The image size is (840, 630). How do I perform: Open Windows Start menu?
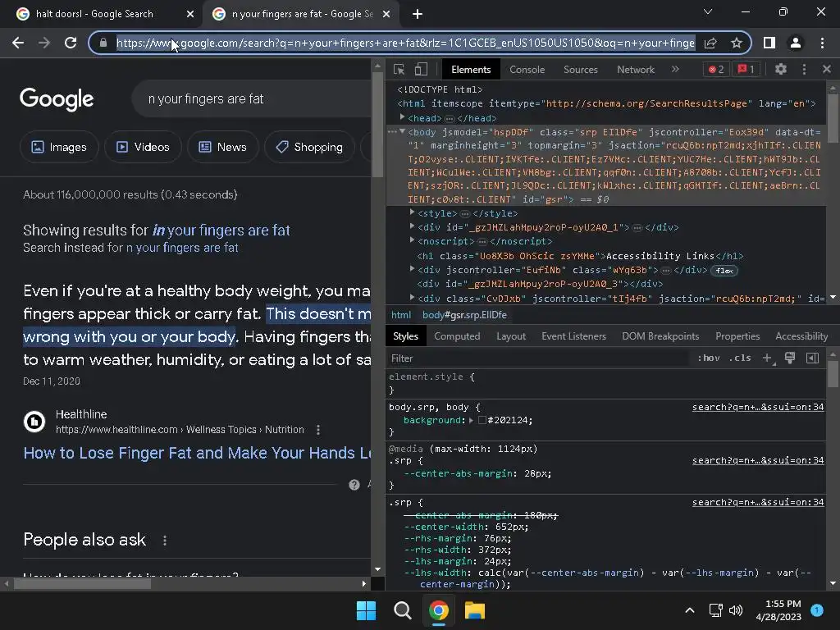point(367,610)
